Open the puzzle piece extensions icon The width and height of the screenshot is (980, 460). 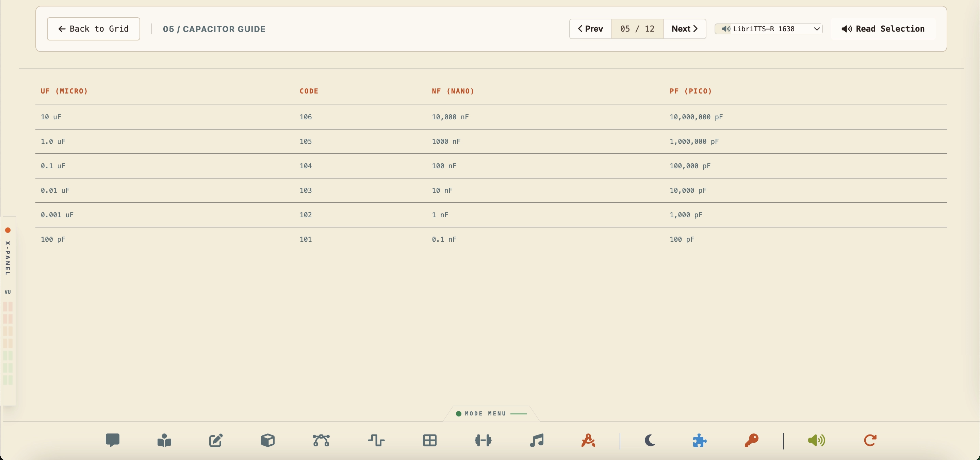click(x=699, y=440)
